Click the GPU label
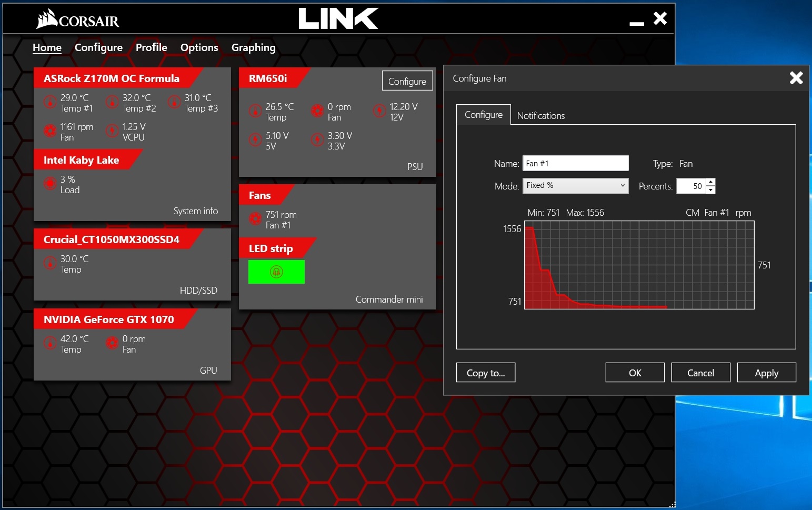 point(208,371)
